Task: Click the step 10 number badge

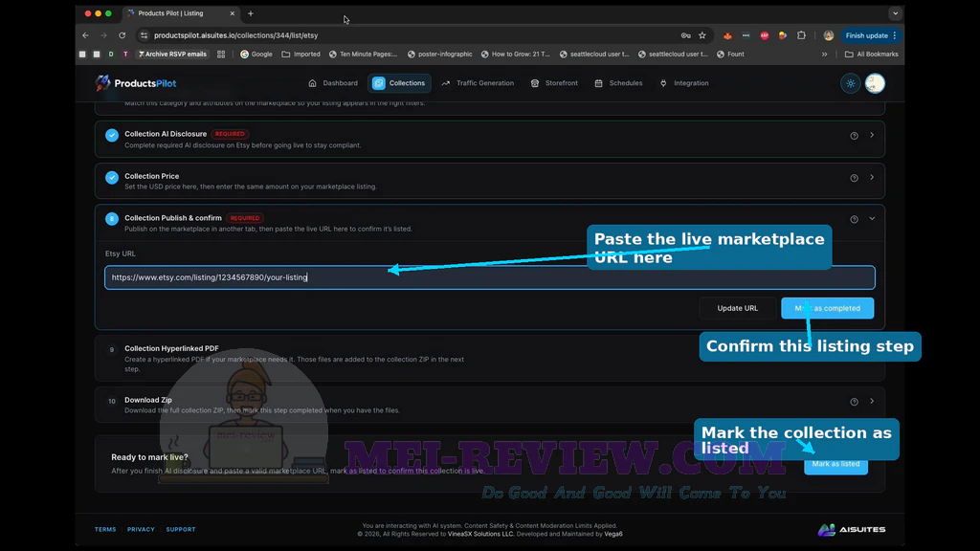Action: [x=112, y=401]
